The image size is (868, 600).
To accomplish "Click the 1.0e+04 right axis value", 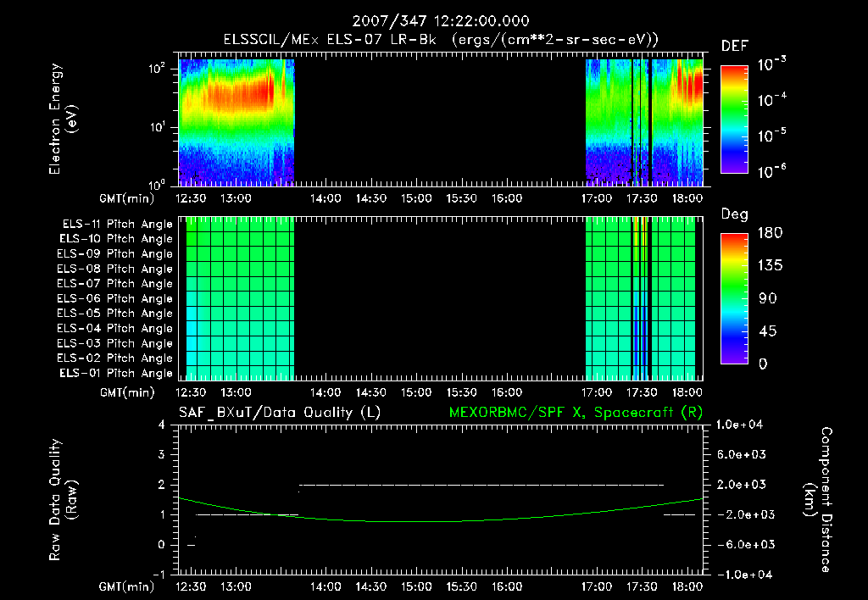I will 739,425.
